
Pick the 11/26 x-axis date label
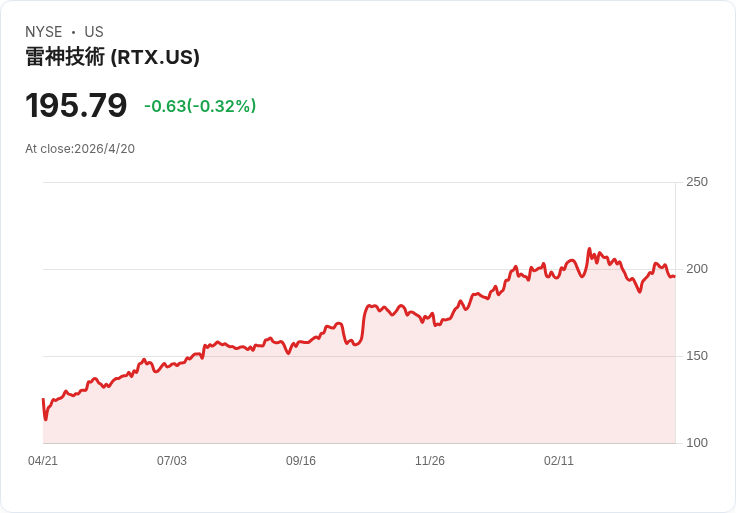[430, 461]
